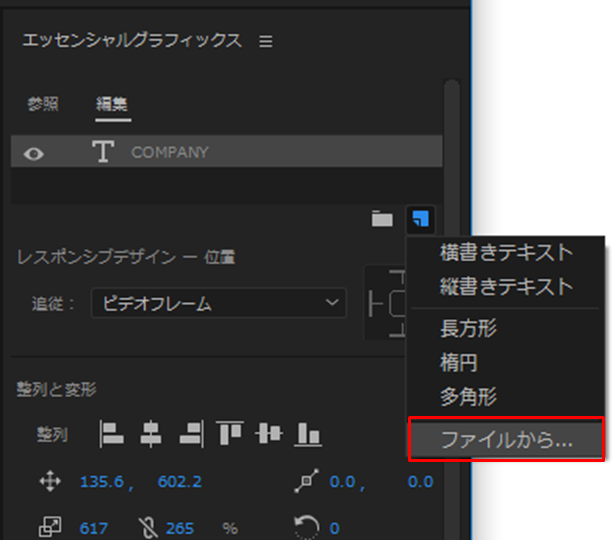The width and height of the screenshot is (613, 540).
Task: Align vertical centers icon
Action: [x=270, y=434]
